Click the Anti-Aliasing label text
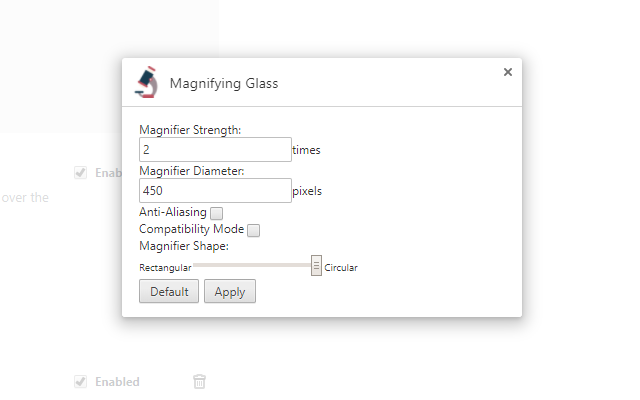This screenshot has width=640, height=400. click(173, 212)
